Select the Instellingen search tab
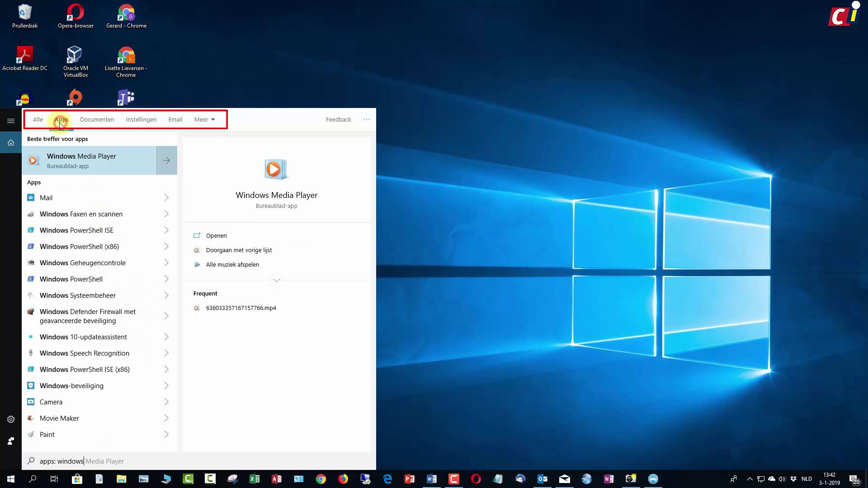 click(x=141, y=120)
